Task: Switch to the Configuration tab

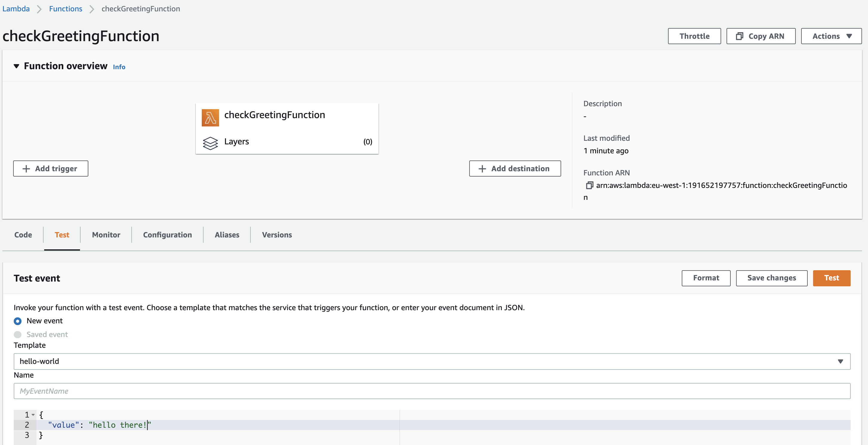Action: (167, 235)
